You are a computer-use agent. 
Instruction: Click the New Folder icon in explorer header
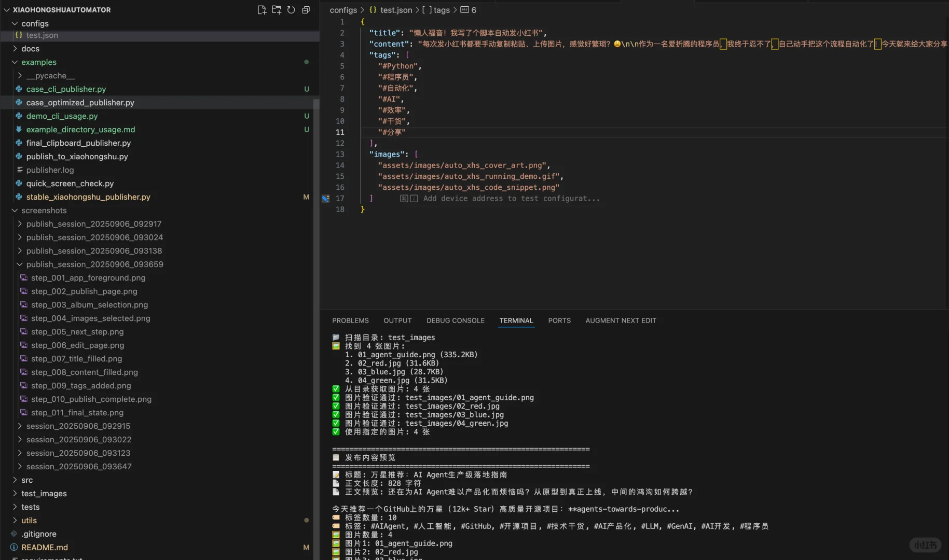click(277, 10)
